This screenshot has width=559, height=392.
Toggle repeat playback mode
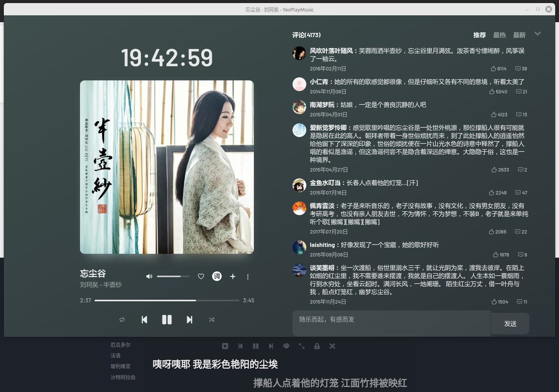click(x=122, y=320)
